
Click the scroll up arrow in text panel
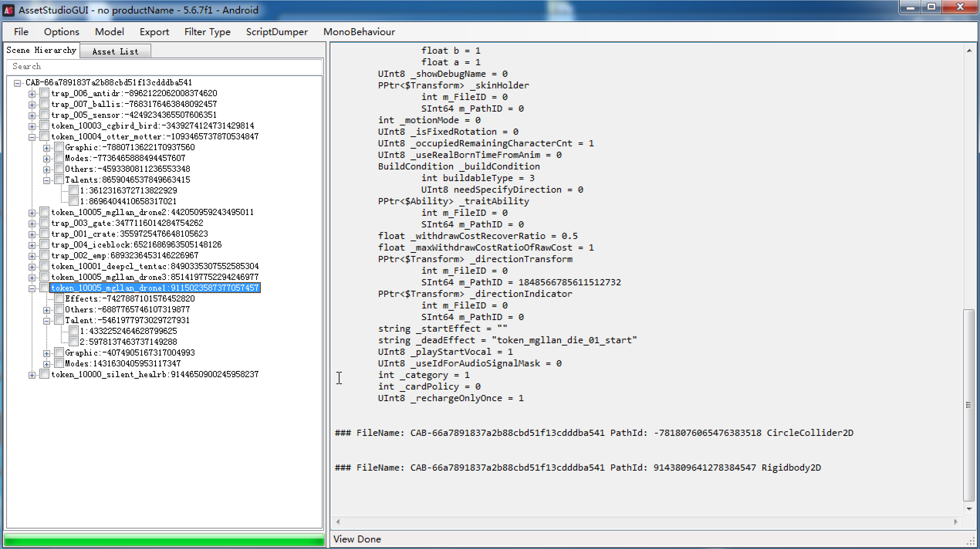[969, 51]
